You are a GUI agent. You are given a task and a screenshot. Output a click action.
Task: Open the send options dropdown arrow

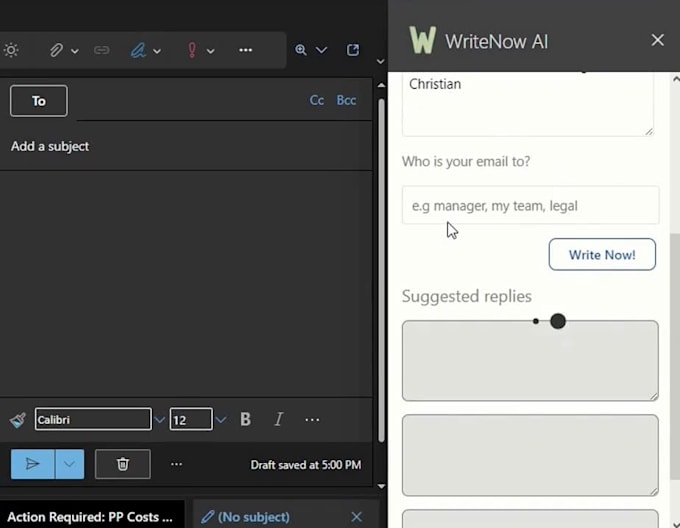point(69,464)
